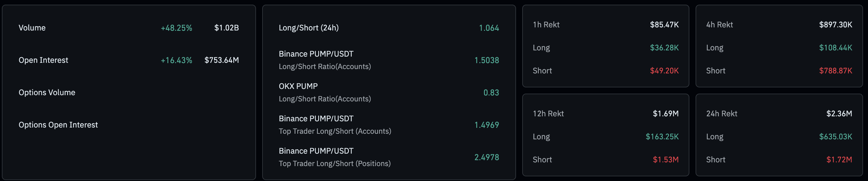868x181 pixels.
Task: Select the 0.83 OKX ratio value
Action: (491, 92)
